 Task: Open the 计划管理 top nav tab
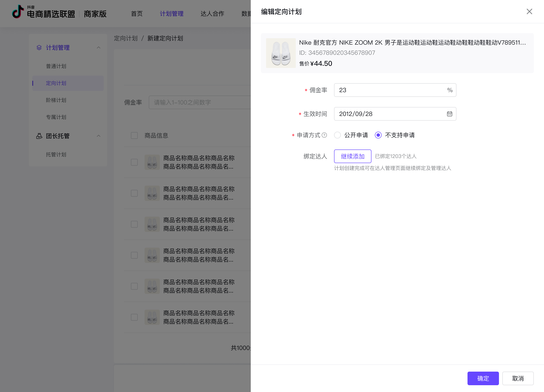coord(171,14)
